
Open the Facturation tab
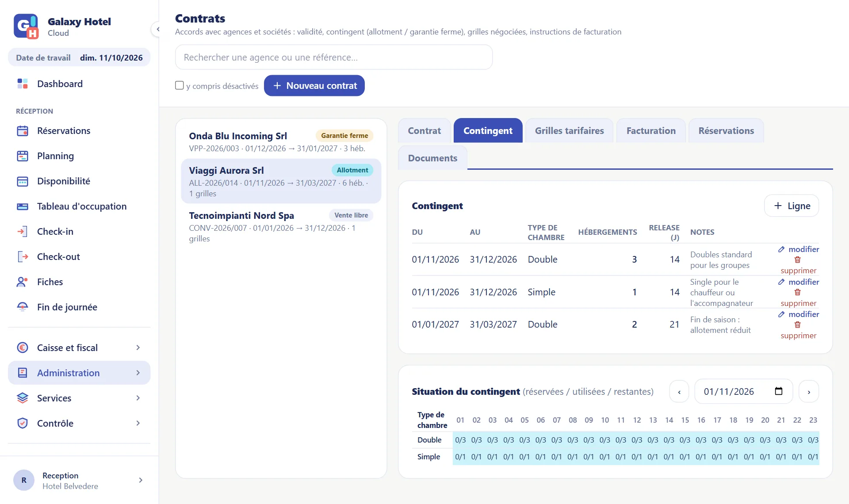(x=651, y=131)
